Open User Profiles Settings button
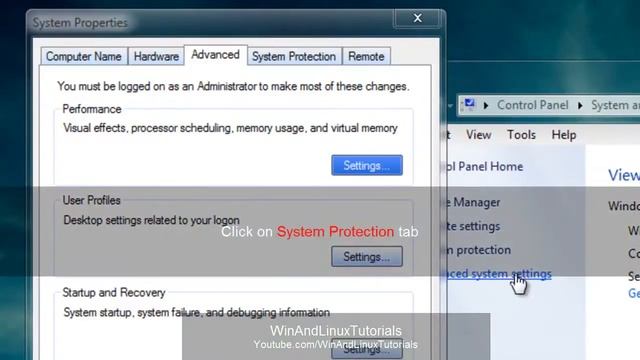The width and height of the screenshot is (640, 360). point(367,257)
